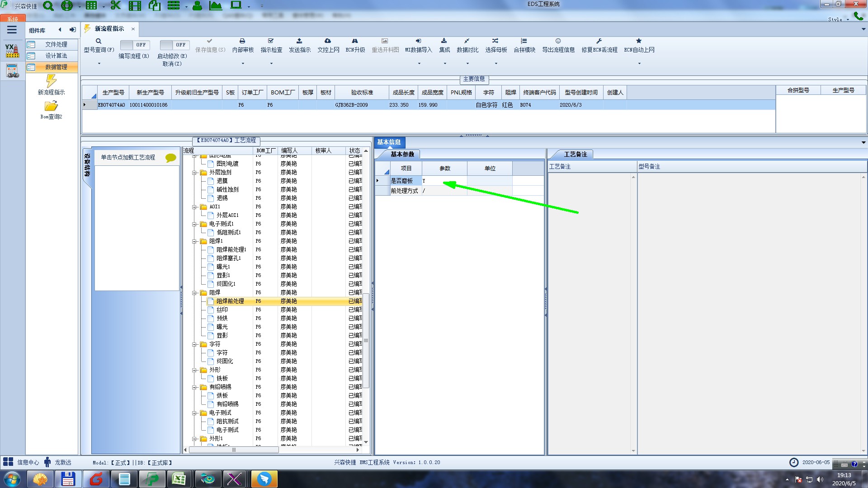Image resolution: width=868 pixels, height=488 pixels.
Task: Click the 数据对比 toolbar icon
Action: point(467,41)
